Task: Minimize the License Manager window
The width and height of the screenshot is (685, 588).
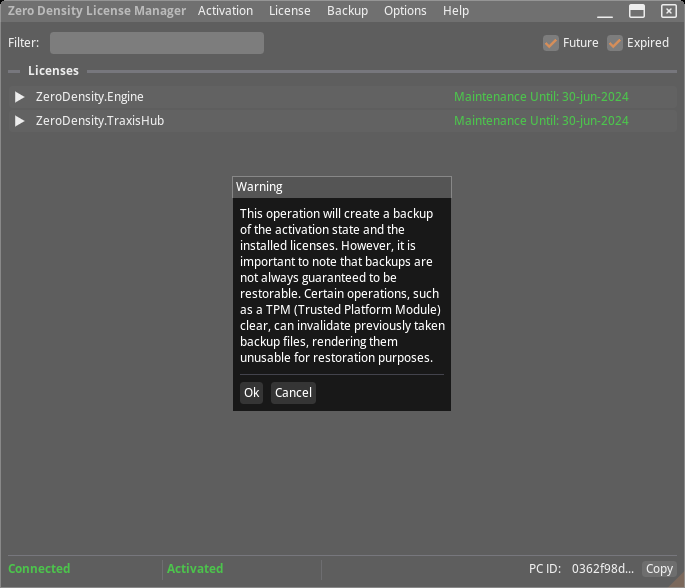Action: tap(605, 11)
